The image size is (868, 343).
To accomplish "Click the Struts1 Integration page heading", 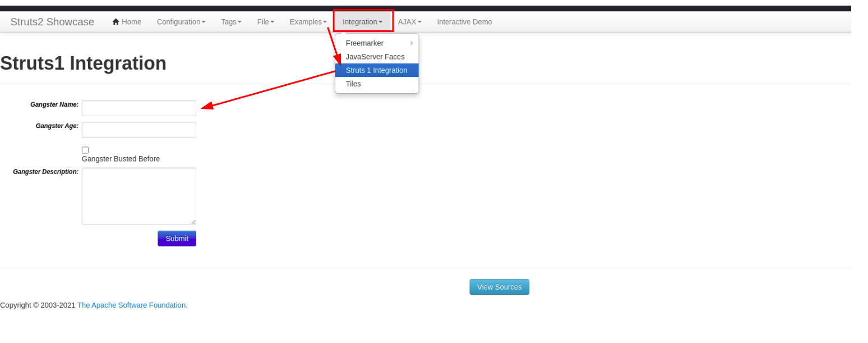I will tap(83, 63).
